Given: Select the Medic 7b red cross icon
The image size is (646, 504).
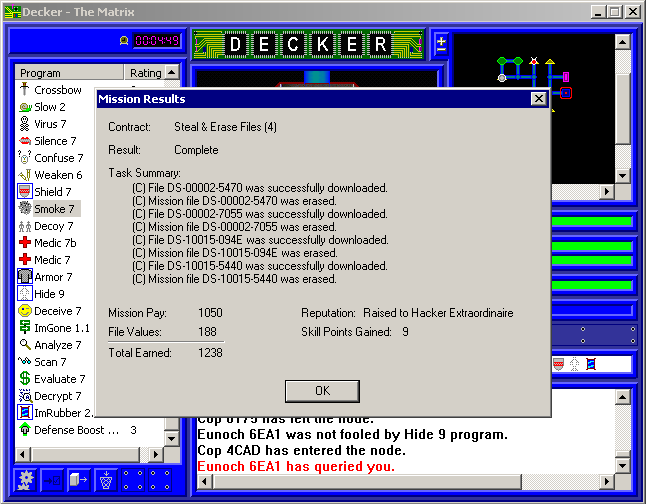Looking at the screenshot, I should coord(25,243).
